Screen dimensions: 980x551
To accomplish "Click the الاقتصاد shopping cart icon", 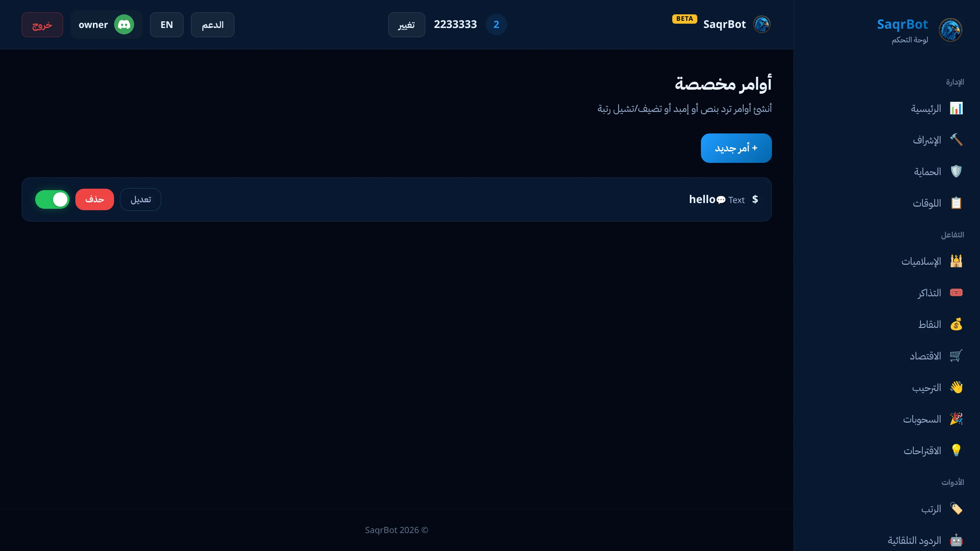I will (x=956, y=356).
